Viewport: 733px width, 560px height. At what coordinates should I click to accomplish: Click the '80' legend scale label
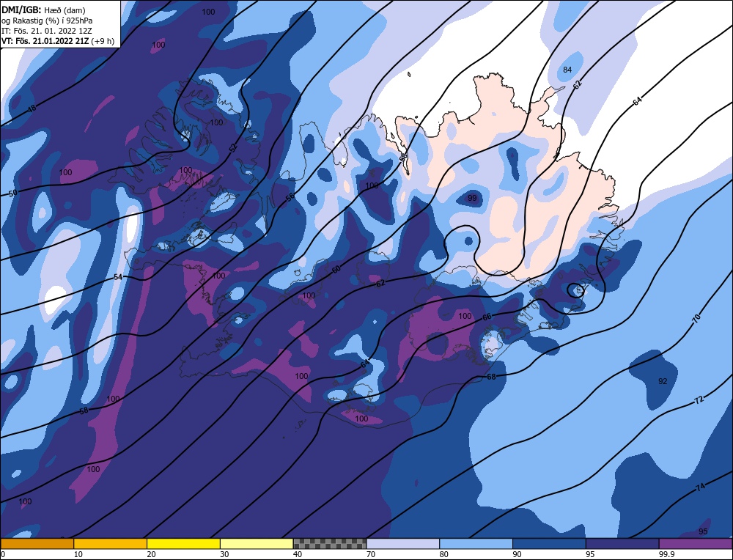click(443, 554)
